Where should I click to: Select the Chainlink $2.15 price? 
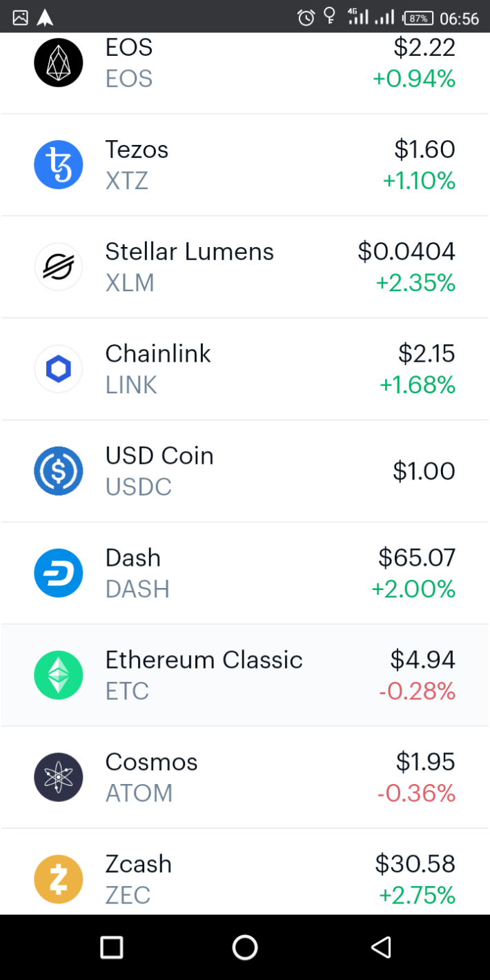tap(427, 353)
